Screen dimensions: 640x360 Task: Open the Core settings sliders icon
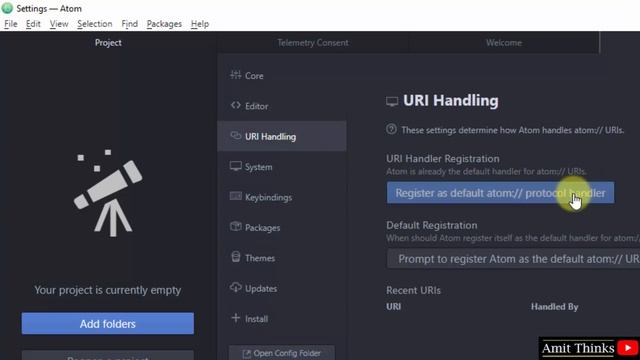pyautogui.click(x=236, y=75)
